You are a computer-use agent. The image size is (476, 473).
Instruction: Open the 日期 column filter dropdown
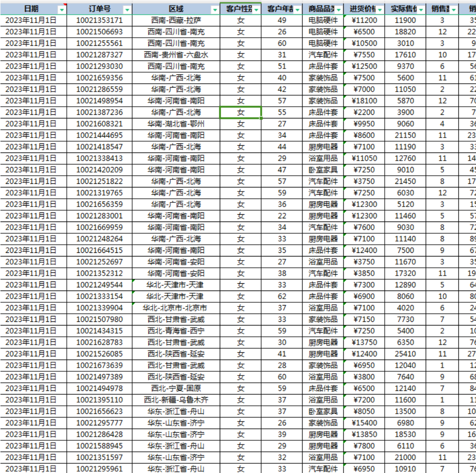pos(62,10)
